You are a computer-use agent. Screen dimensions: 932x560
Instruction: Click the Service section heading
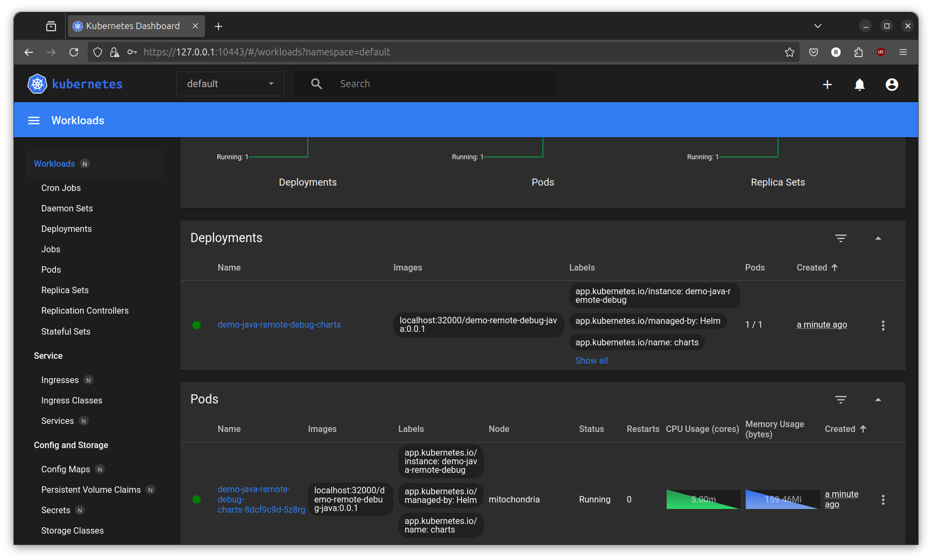tap(48, 356)
